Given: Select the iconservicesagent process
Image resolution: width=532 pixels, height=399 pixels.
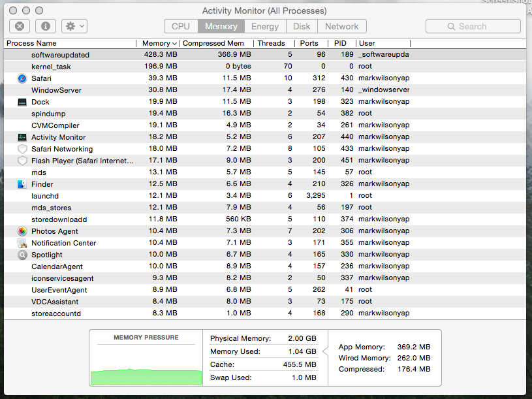Looking at the screenshot, I should tap(265, 278).
